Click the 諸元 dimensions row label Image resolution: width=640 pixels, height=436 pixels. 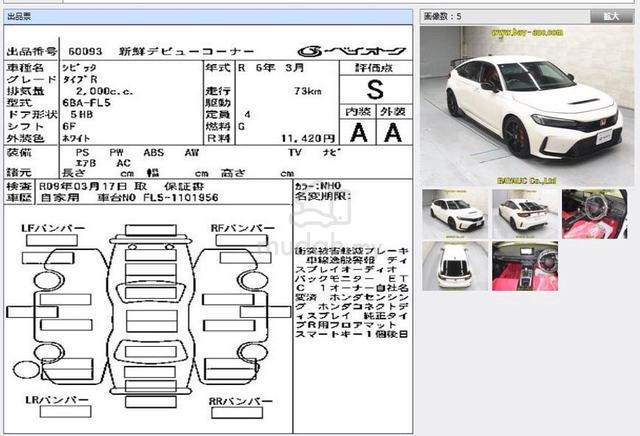click(x=19, y=172)
